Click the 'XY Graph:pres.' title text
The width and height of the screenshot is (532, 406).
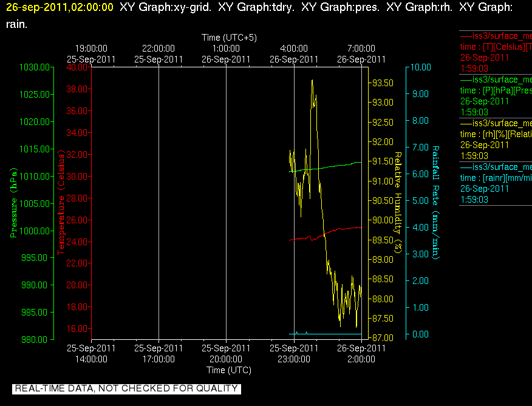click(x=340, y=7)
